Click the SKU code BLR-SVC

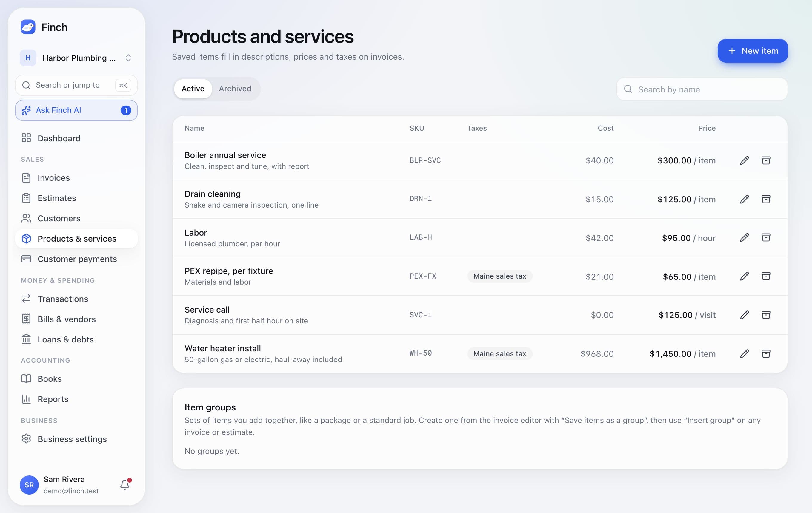pos(425,160)
